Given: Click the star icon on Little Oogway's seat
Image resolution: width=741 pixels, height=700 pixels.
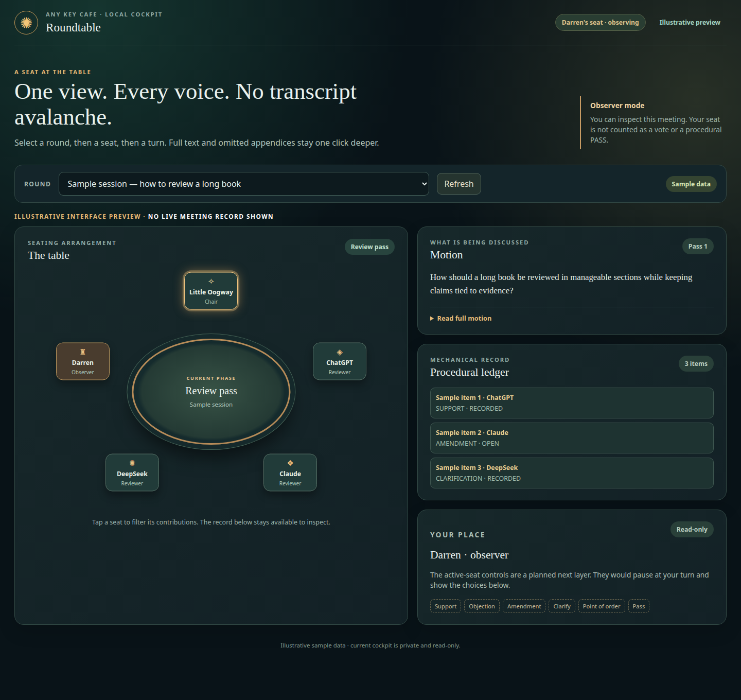Looking at the screenshot, I should 211,281.
